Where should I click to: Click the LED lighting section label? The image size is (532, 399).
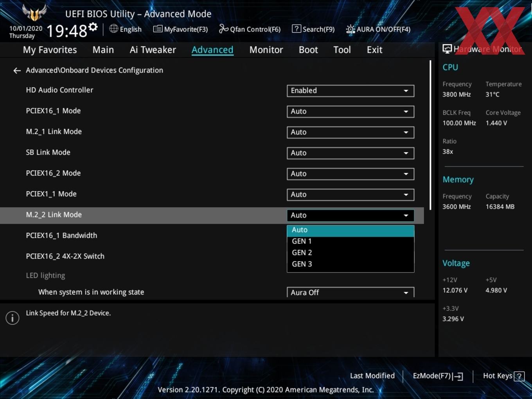tap(45, 275)
